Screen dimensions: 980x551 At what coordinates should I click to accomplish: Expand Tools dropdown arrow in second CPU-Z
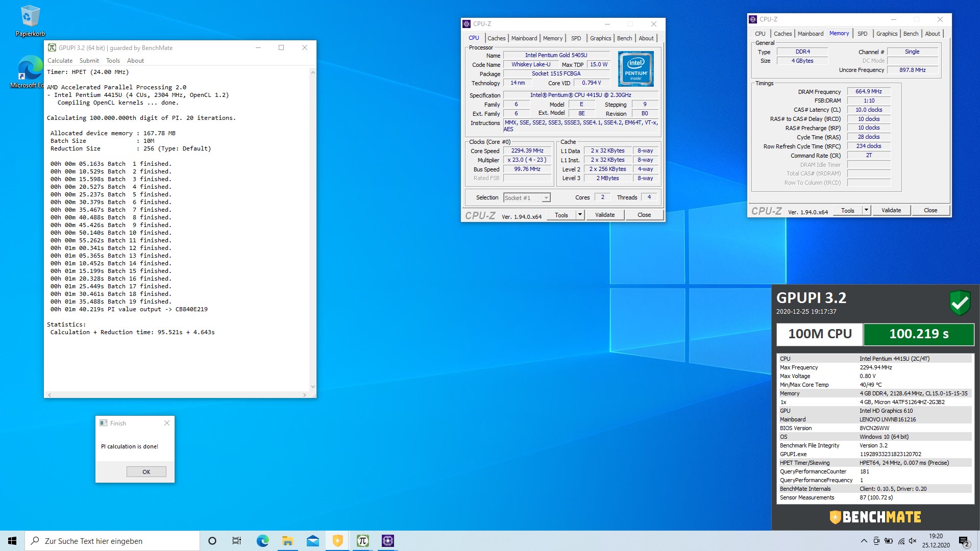(866, 210)
